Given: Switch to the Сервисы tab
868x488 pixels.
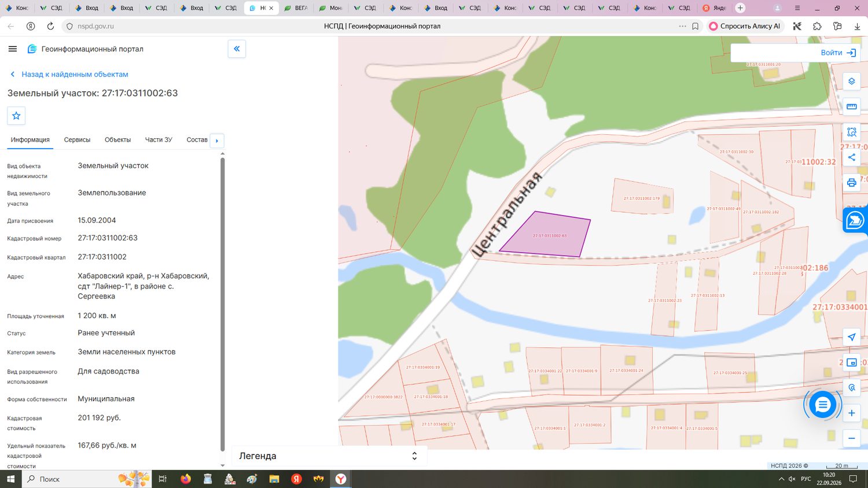Looking at the screenshot, I should click(77, 140).
